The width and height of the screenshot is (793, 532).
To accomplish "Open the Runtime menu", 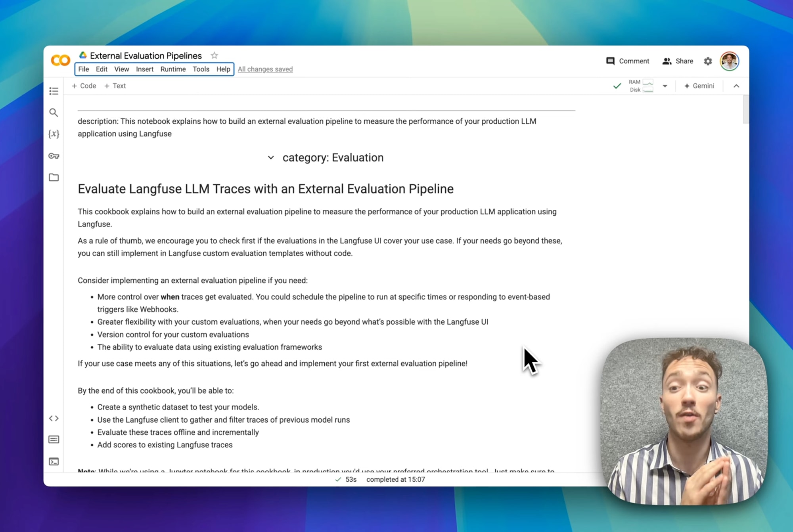I will 173,69.
